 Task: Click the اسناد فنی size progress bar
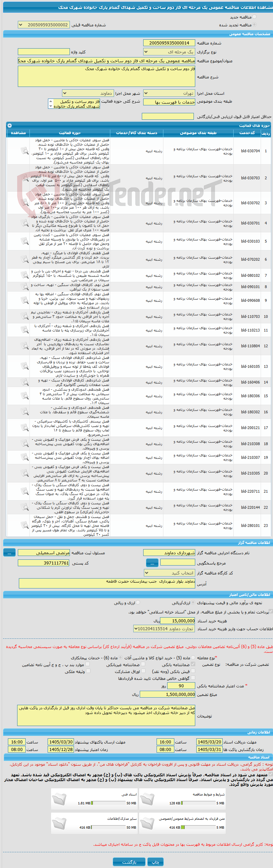click(x=109, y=803)
